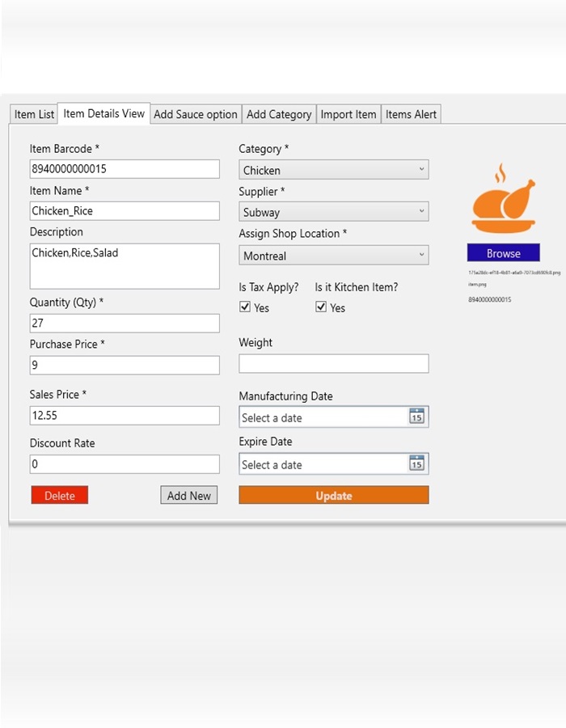Click the red Delete button
The image size is (566, 728).
(59, 495)
